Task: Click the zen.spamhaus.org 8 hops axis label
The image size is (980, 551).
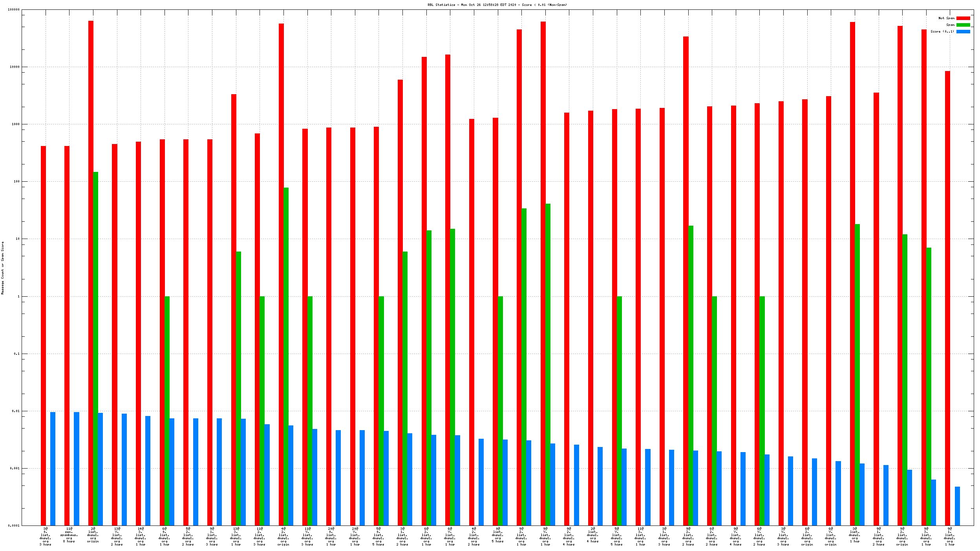Action: (69, 535)
